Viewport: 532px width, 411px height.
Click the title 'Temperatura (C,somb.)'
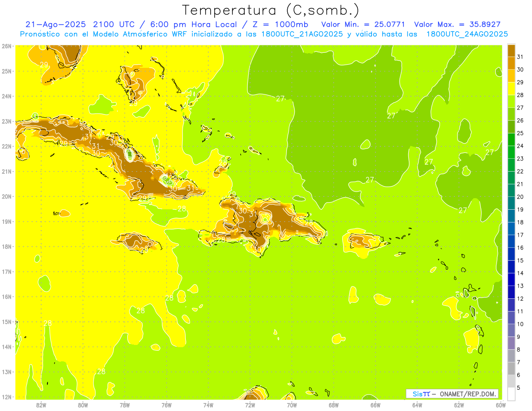271,10
